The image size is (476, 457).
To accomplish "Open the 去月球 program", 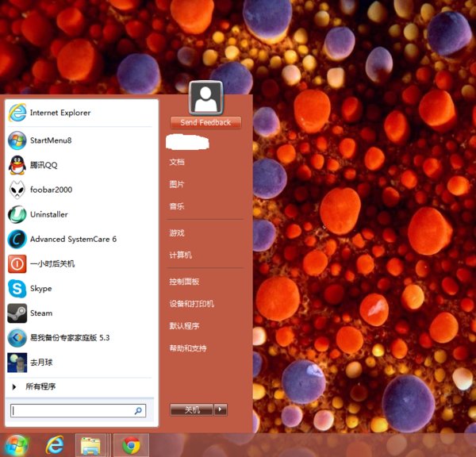I will (x=42, y=362).
